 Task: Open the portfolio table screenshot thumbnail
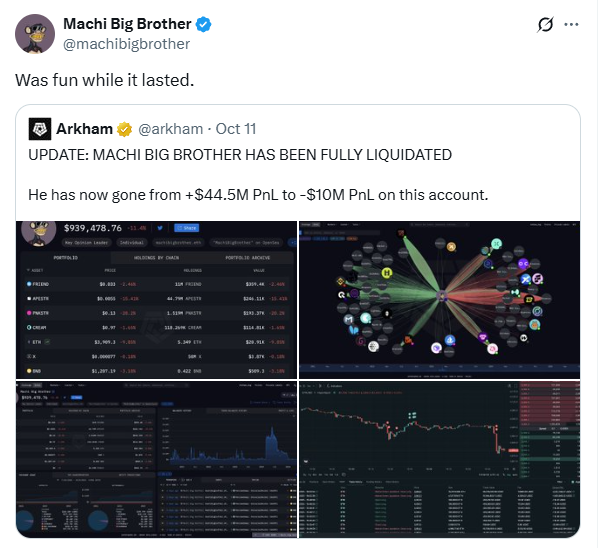158,297
